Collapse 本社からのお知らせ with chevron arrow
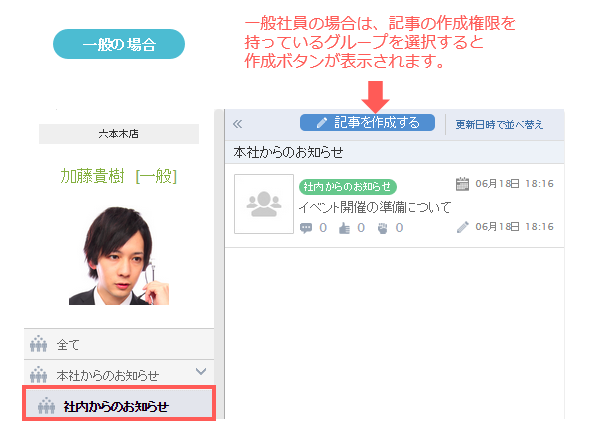Viewport: 600px width, 430px height. [201, 371]
